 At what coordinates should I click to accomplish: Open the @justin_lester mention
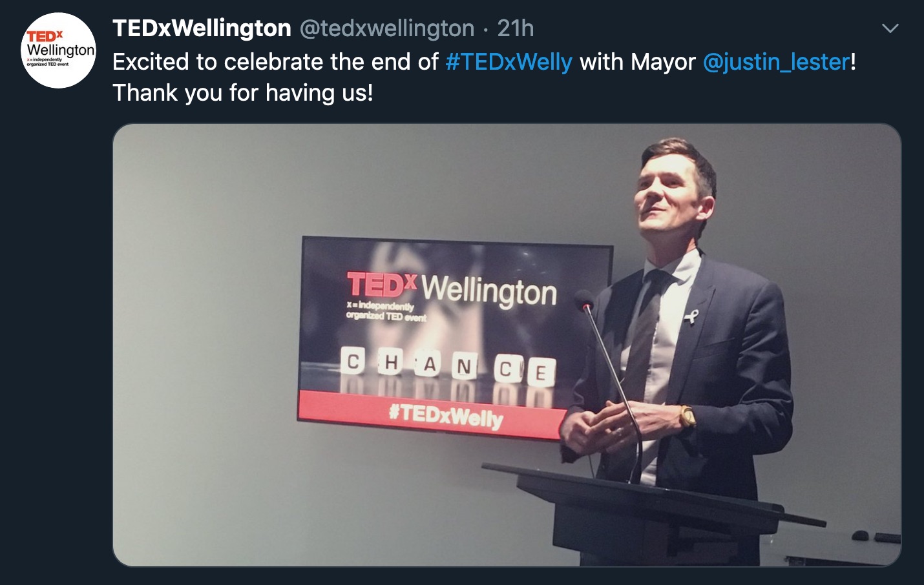click(x=776, y=62)
